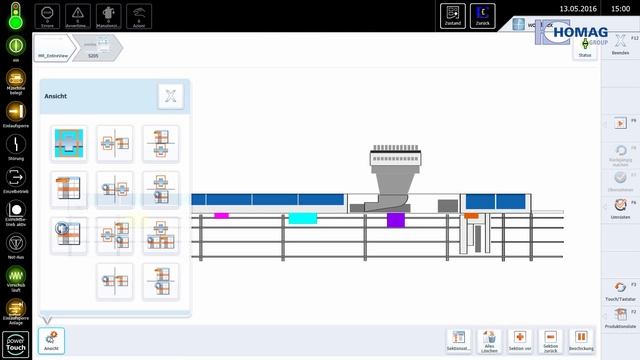Image resolution: width=640 pixels, height=360 pixels.
Task: Switch Touch/Tastatur input mode F3
Action: 620,291
